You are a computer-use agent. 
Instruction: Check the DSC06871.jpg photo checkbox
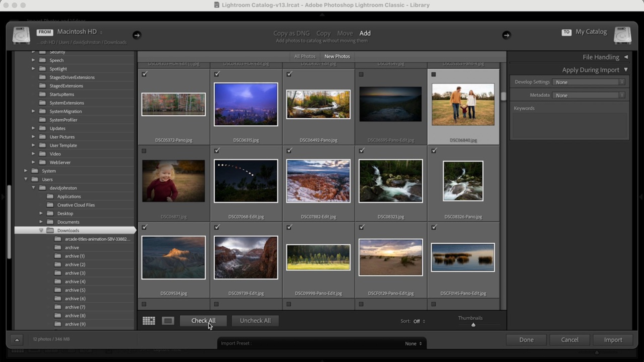tap(144, 151)
